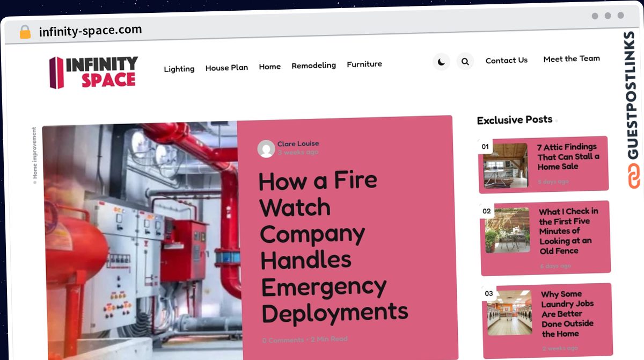Viewport: 644px width, 360px height.
Task: Click Clare Louise author avatar
Action: click(x=266, y=149)
